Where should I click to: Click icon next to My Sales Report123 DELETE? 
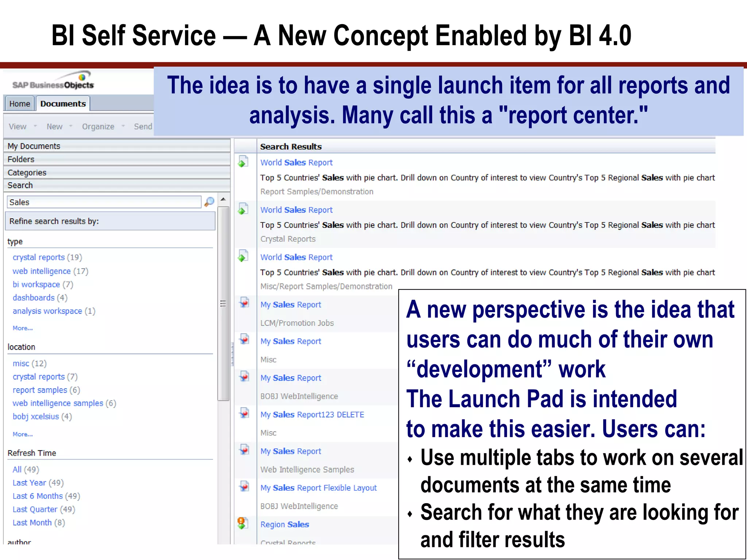coord(244,413)
